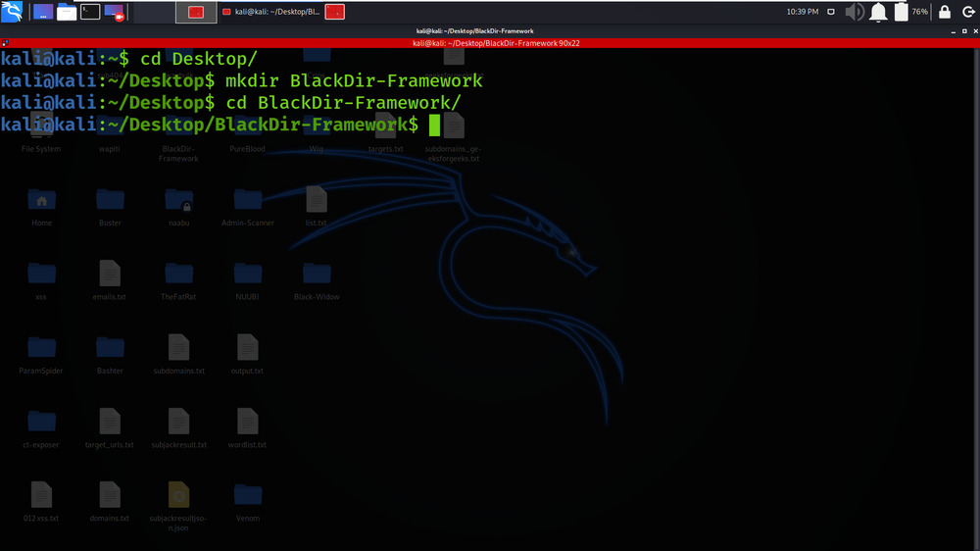Click the File System desktop label

41,149
